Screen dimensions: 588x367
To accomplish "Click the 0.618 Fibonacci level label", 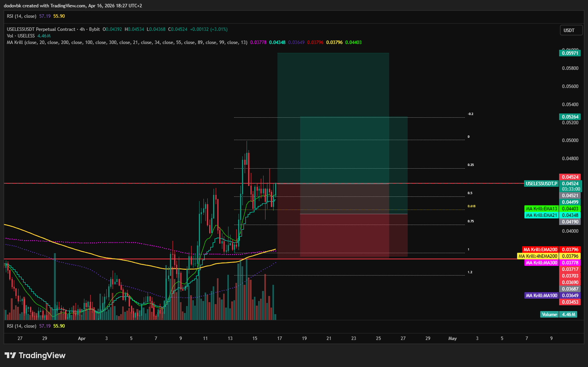I will tap(471, 206).
